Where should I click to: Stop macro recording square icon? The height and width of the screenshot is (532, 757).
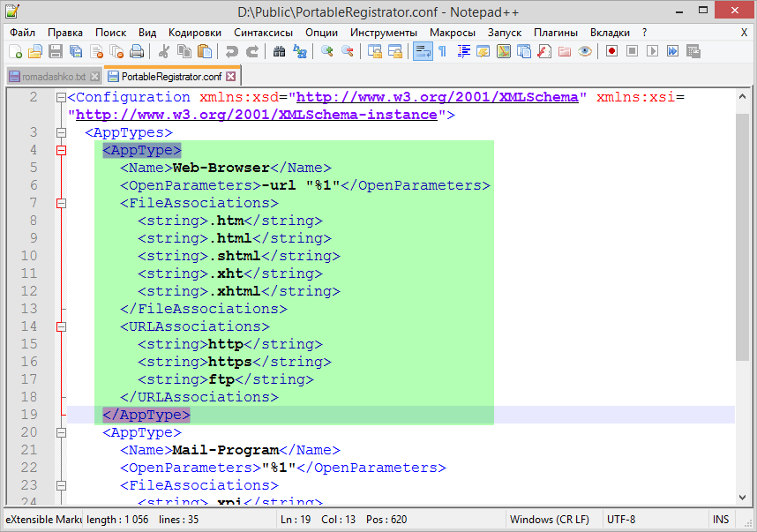(x=632, y=51)
